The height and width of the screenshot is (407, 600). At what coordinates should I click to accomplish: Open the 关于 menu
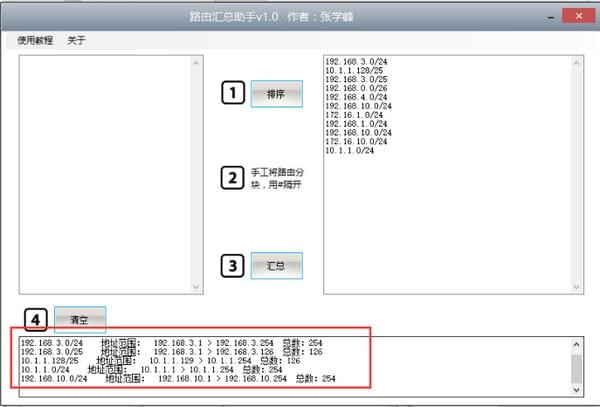(76, 40)
